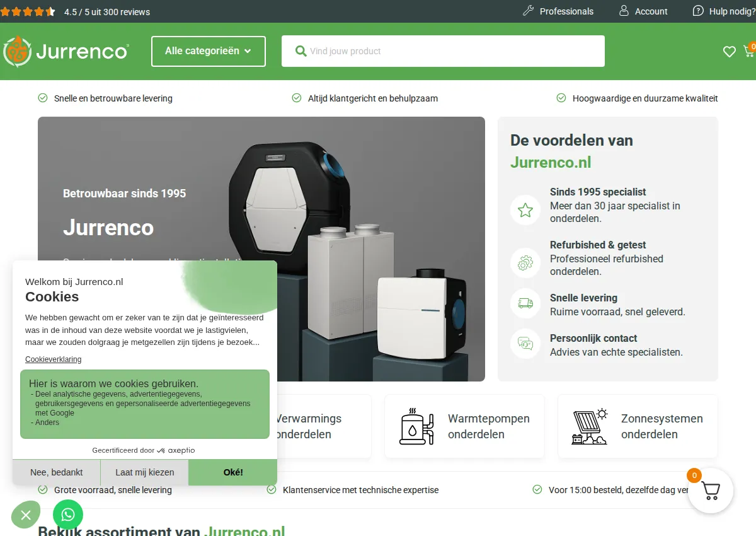
Task: Click the checkmark by Hoogwaardige en duurzame kwaliteit
Action: pyautogui.click(x=561, y=98)
